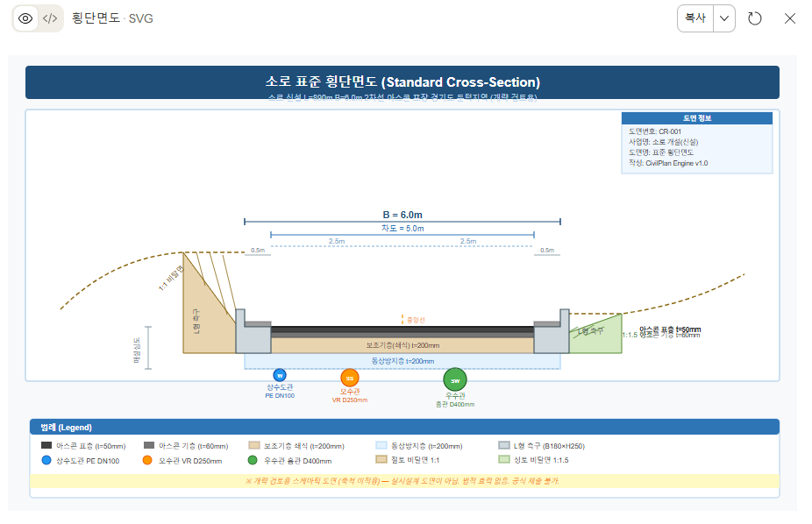Click the 범례 (Legend) header bar
The width and height of the screenshot is (812, 524).
tap(403, 428)
